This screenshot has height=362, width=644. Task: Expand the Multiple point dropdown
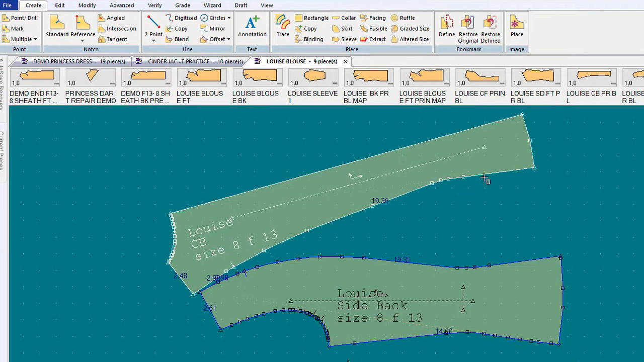click(x=35, y=39)
